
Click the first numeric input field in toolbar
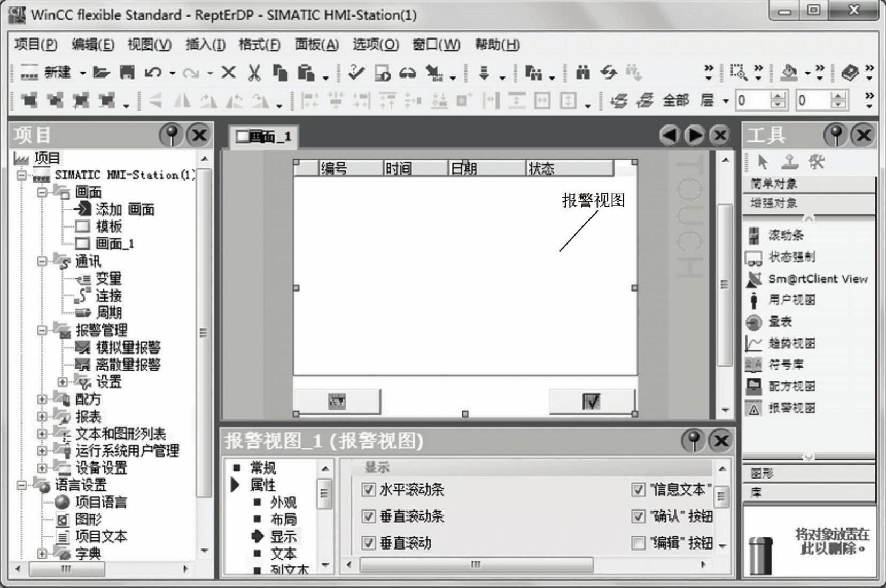point(753,100)
